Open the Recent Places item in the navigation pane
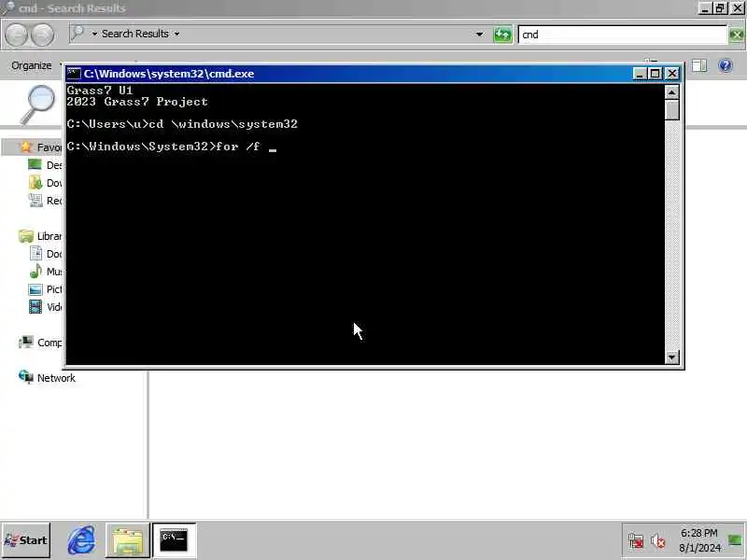The image size is (747, 560). click(x=45, y=201)
